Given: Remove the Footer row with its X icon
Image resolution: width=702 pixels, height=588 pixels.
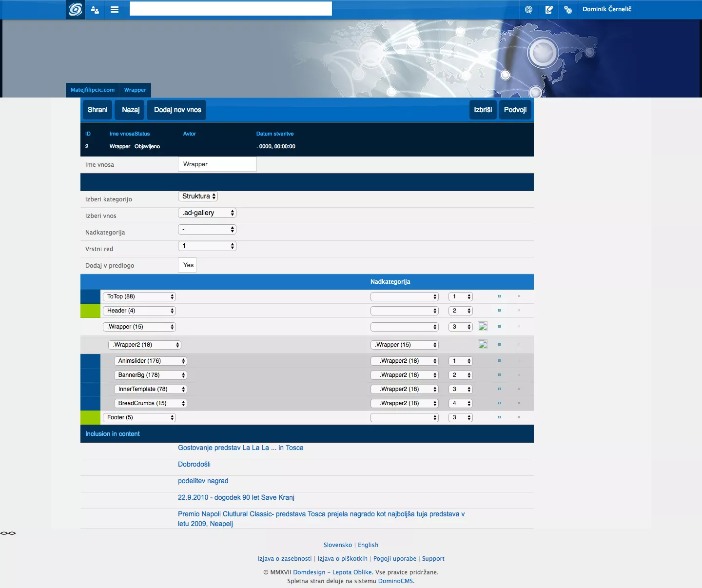Looking at the screenshot, I should click(519, 417).
